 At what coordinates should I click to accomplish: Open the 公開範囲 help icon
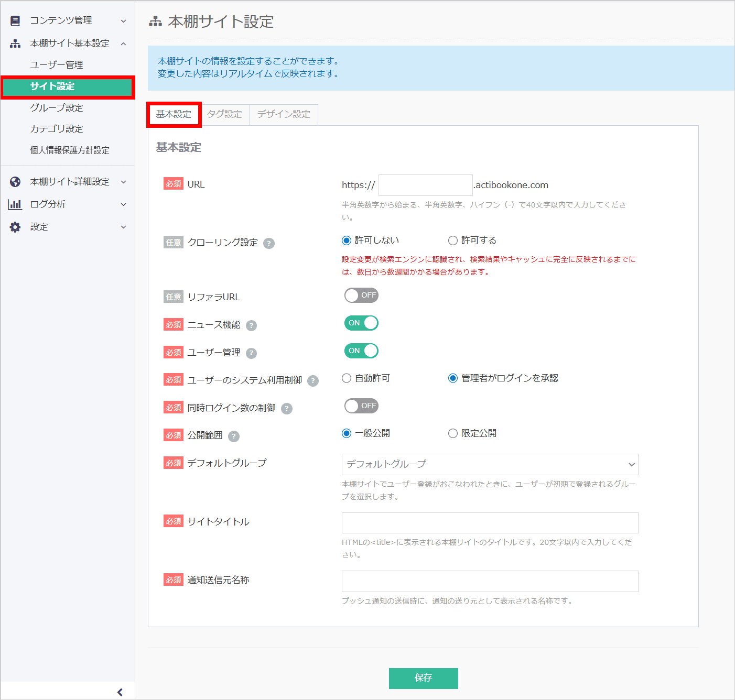[234, 435]
